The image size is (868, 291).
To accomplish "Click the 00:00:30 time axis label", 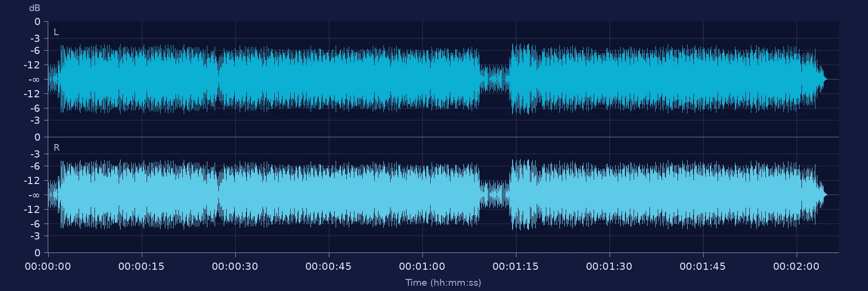I will (x=235, y=266).
